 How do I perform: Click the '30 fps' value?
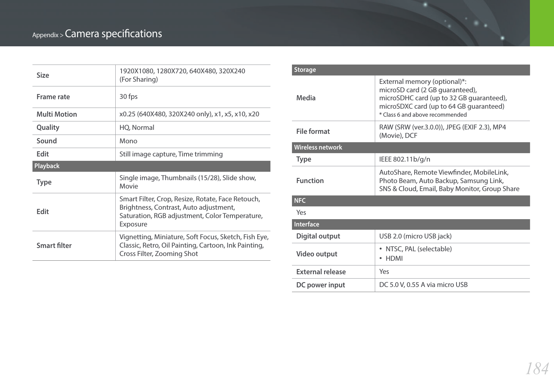(128, 97)
